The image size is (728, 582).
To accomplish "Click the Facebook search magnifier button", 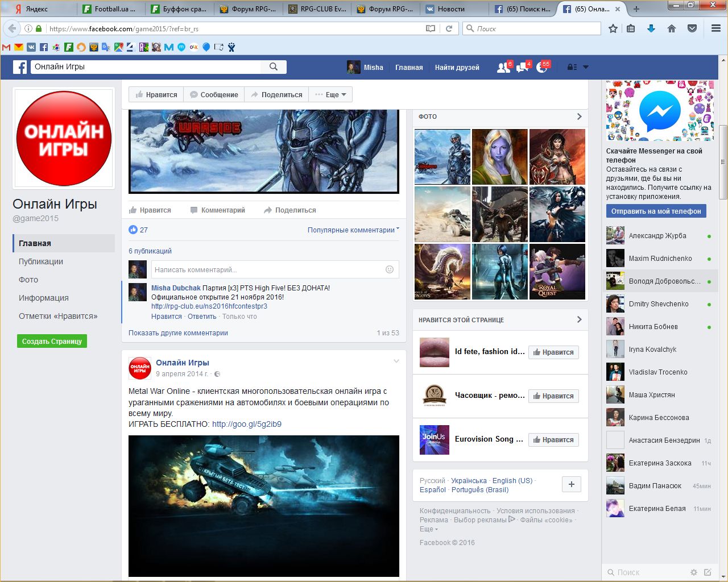I will 274,67.
